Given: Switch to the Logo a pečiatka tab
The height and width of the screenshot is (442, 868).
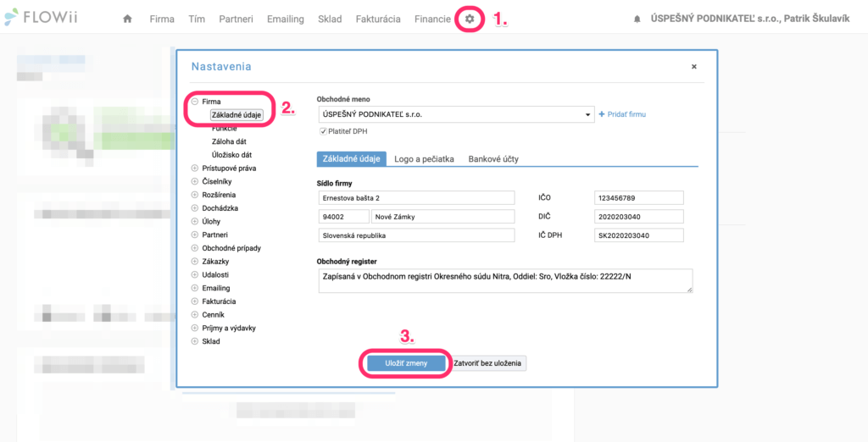Looking at the screenshot, I should coord(425,159).
